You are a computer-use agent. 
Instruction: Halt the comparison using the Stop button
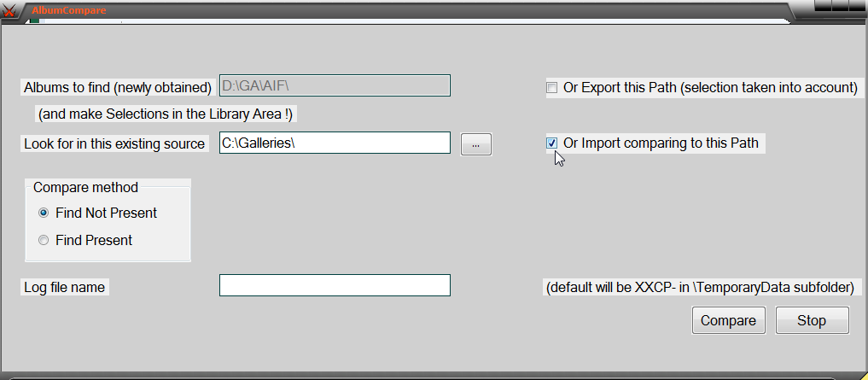812,321
